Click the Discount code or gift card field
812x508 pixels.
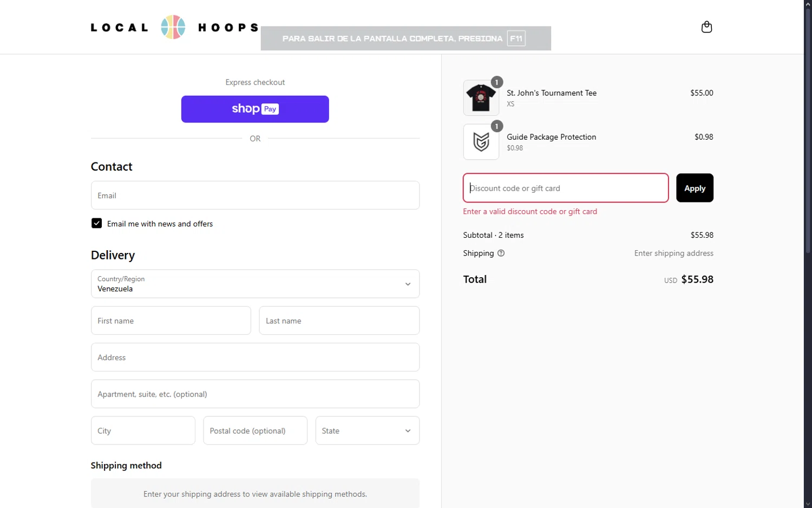(566, 188)
